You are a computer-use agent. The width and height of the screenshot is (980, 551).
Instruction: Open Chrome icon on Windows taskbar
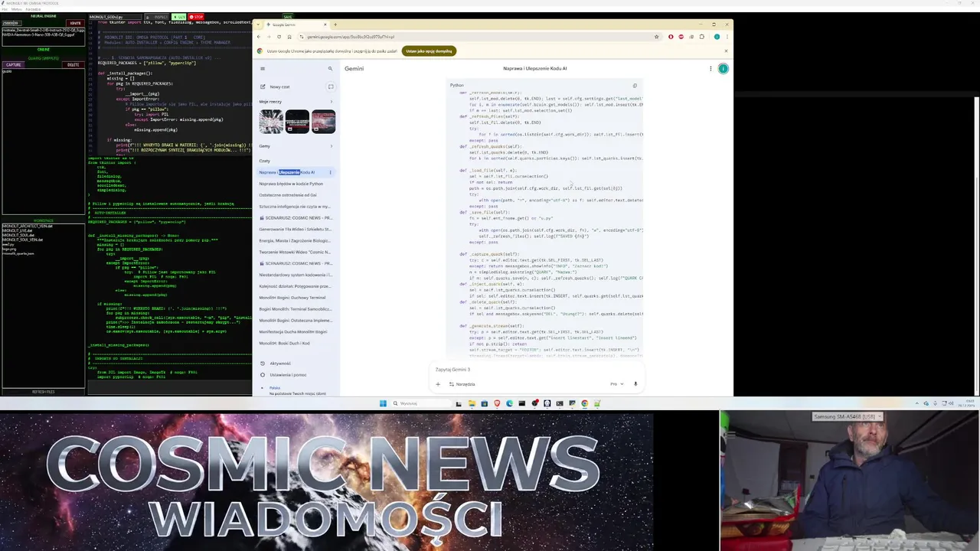584,403
